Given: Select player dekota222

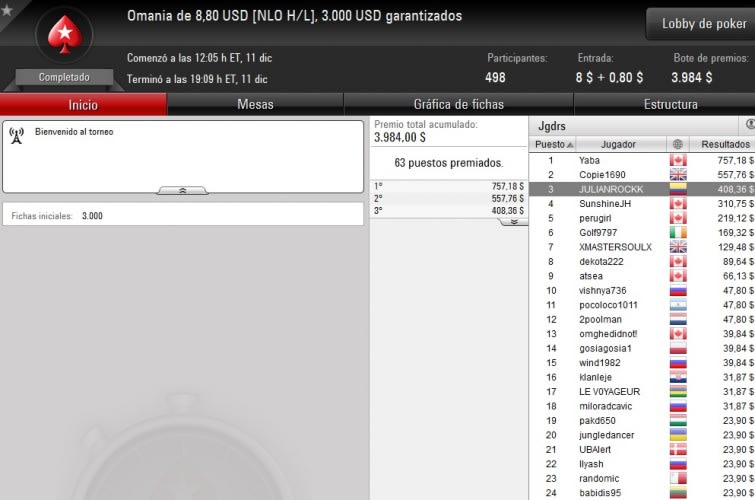Looking at the screenshot, I should [642, 262].
